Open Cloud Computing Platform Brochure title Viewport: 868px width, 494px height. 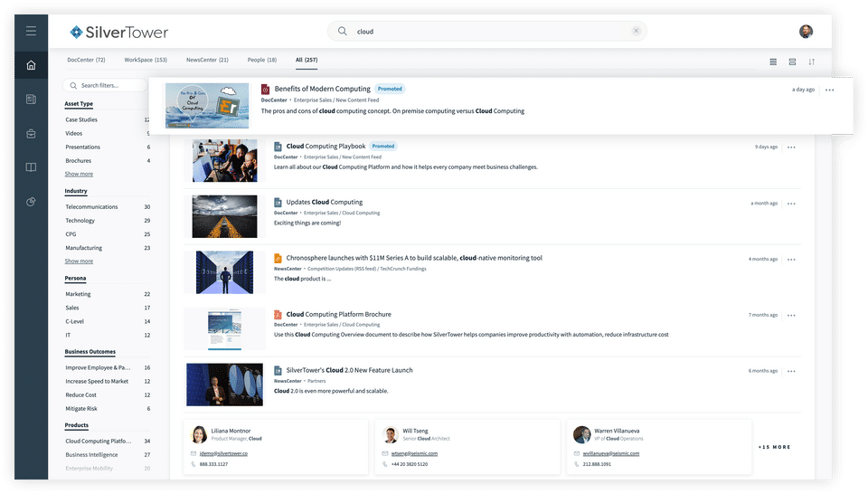coord(338,314)
